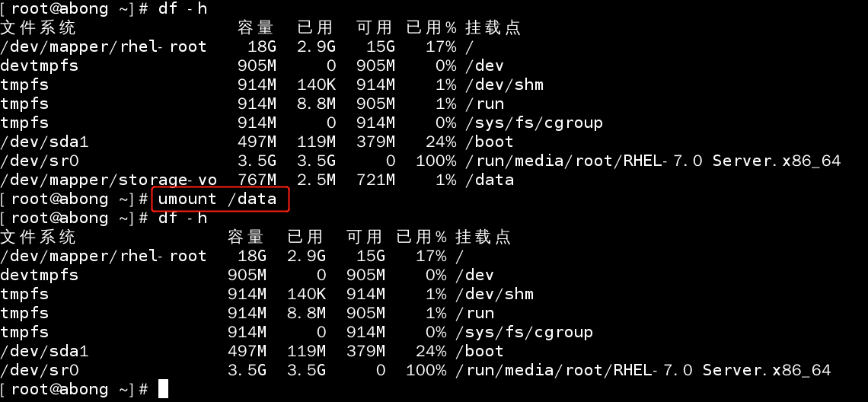Select "/dev/sda1" in the second df output
Image resolution: width=868 pixels, height=402 pixels.
click(44, 351)
